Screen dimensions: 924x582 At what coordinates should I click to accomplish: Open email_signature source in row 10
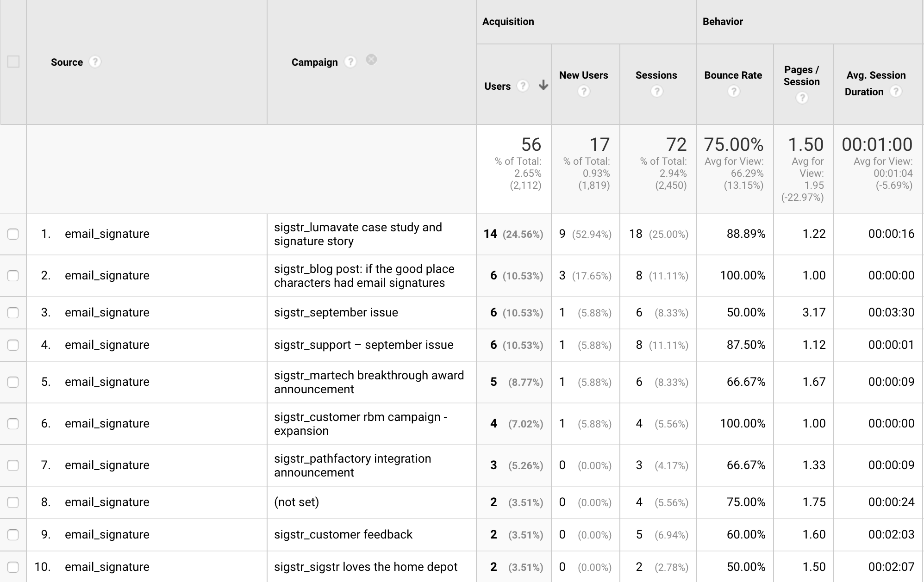pos(107,567)
